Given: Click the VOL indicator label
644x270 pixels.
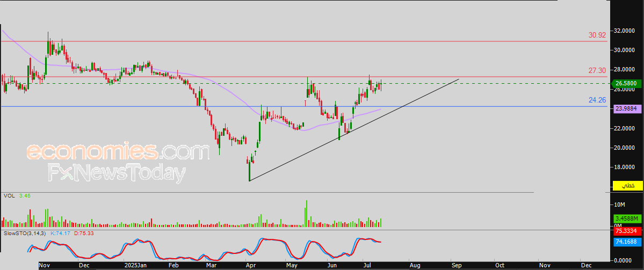Looking at the screenshot, I should [x=9, y=196].
